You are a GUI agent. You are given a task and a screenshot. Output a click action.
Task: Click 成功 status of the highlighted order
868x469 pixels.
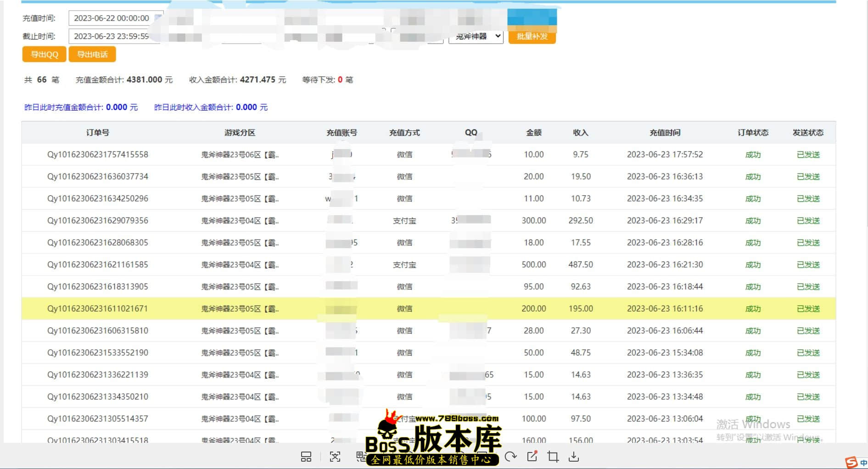pyautogui.click(x=754, y=308)
